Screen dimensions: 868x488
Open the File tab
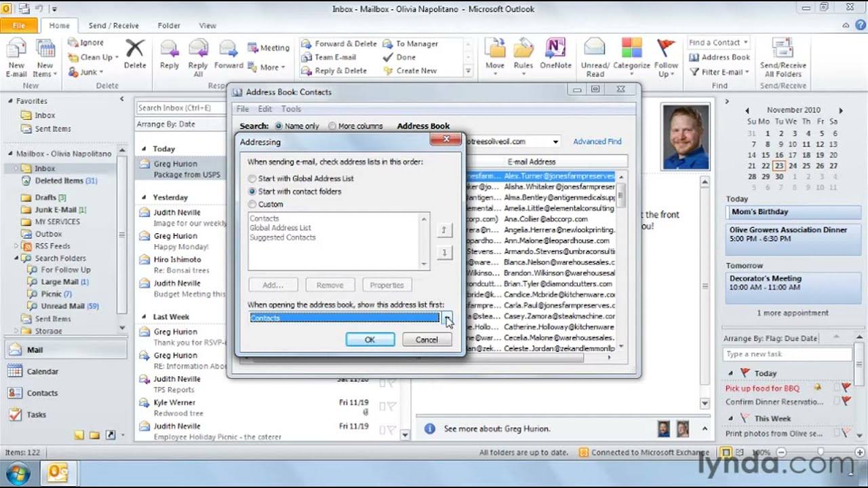tap(19, 25)
